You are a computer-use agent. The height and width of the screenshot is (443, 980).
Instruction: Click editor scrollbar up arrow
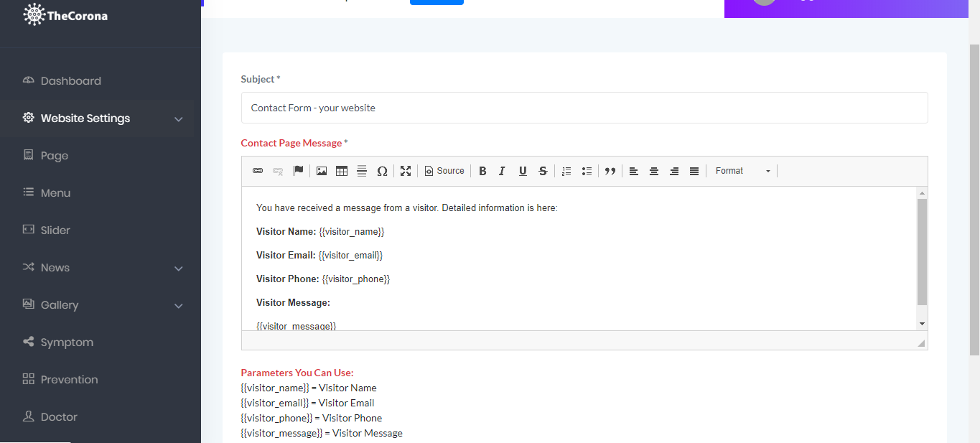pyautogui.click(x=922, y=193)
